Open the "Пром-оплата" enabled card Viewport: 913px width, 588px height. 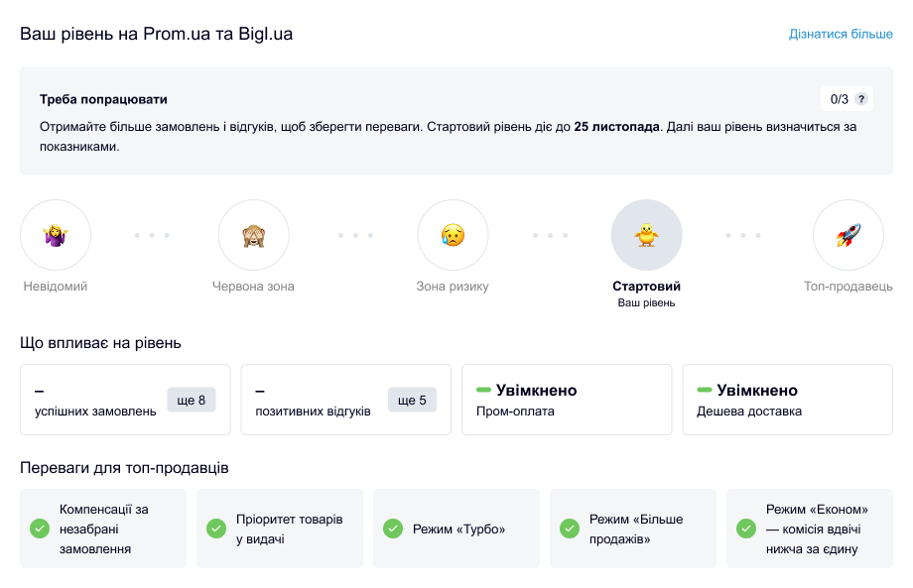click(567, 400)
